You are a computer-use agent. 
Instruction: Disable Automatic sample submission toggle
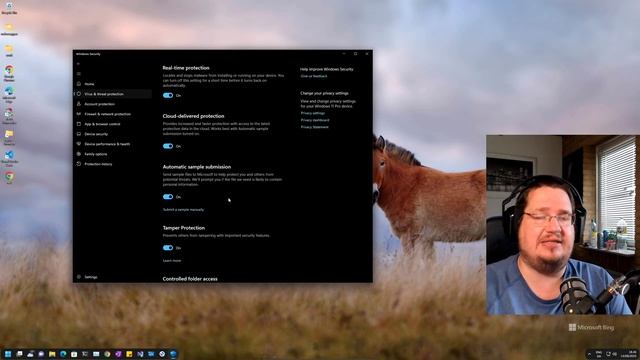[168, 197]
